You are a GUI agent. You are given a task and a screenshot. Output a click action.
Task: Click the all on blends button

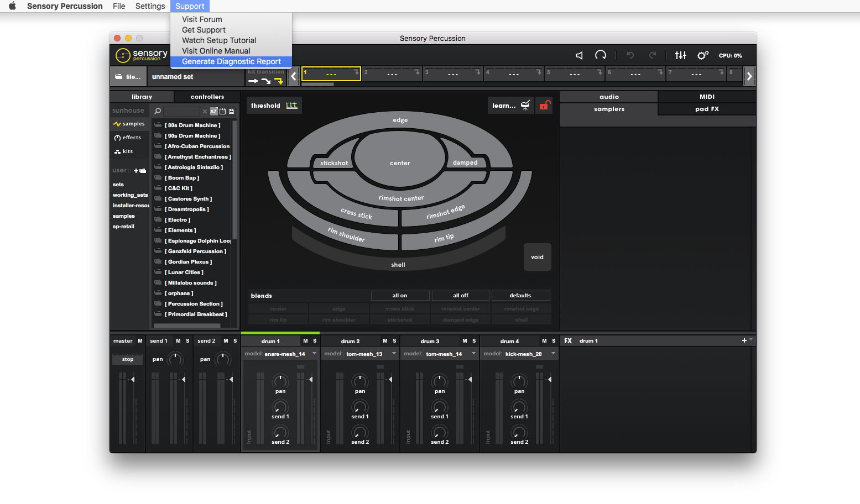(400, 296)
